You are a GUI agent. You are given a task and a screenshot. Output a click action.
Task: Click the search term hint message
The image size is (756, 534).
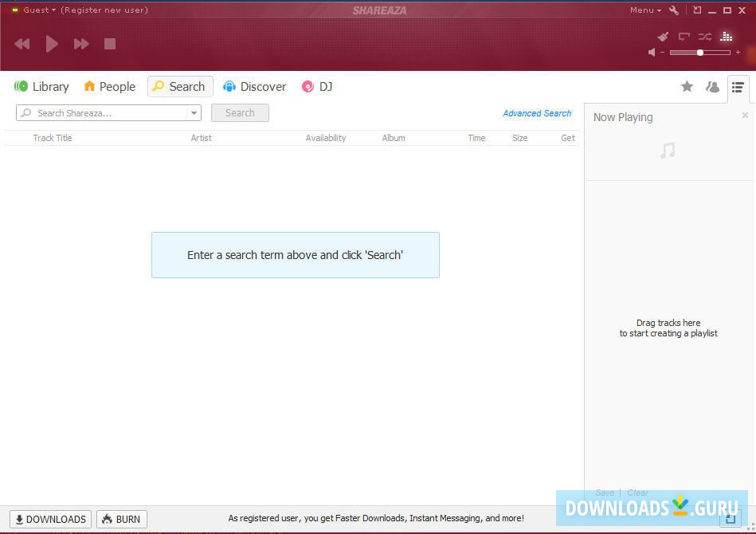click(x=295, y=255)
